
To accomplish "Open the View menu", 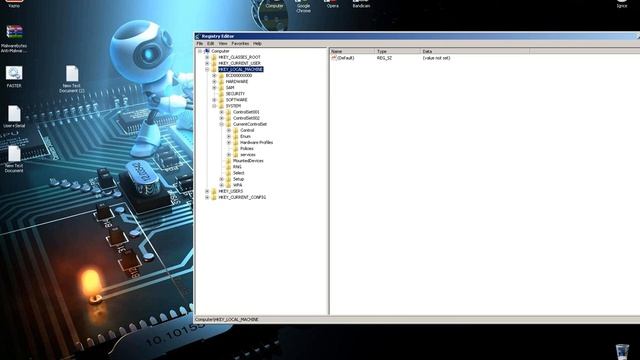I will 223,43.
